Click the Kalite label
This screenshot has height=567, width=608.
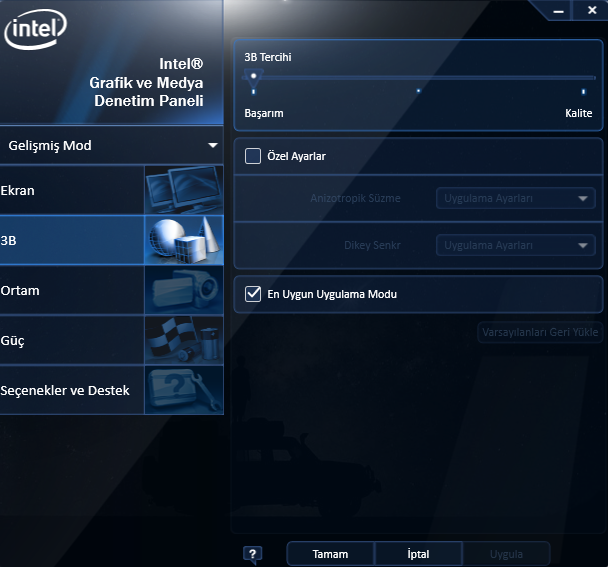point(579,113)
